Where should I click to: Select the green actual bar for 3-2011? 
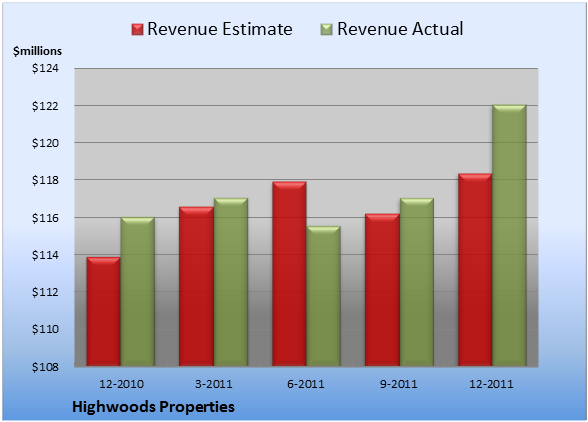pyautogui.click(x=230, y=282)
